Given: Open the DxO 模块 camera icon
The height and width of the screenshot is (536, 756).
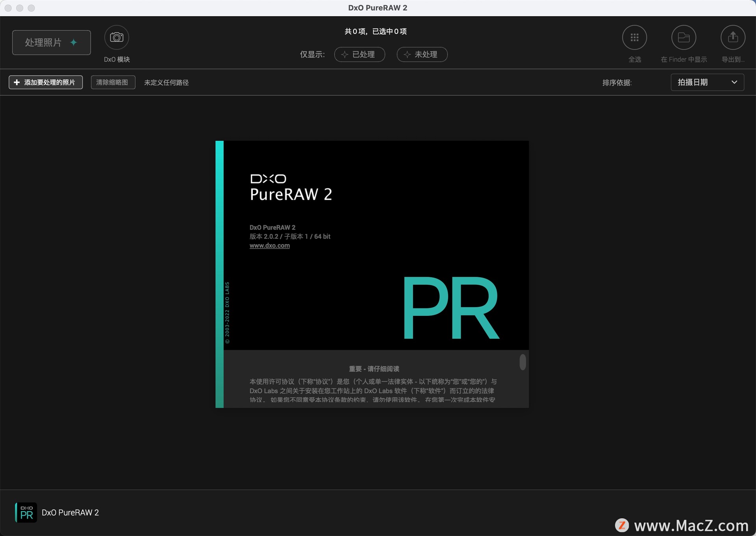Looking at the screenshot, I should [117, 37].
